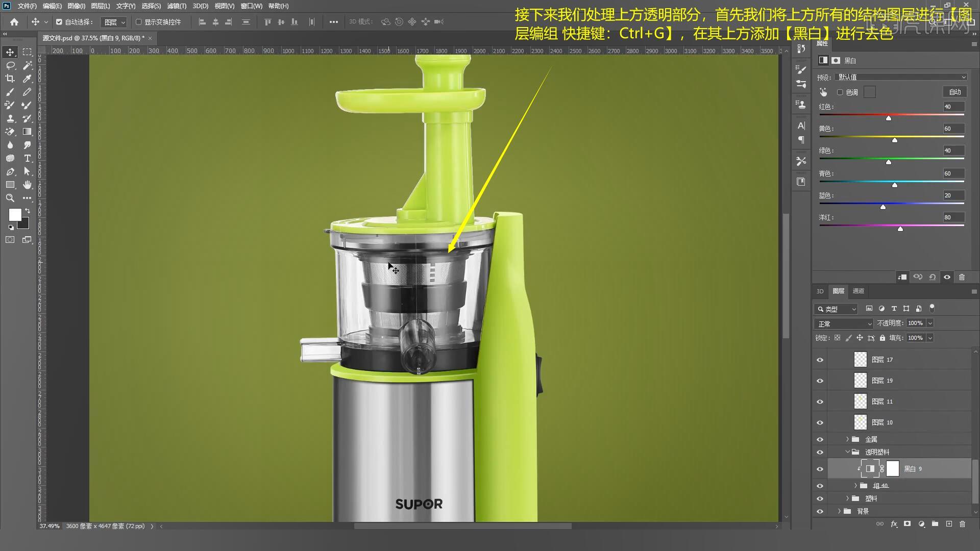This screenshot has height=551, width=980.
Task: Select the Crop tool
Action: click(x=10, y=79)
